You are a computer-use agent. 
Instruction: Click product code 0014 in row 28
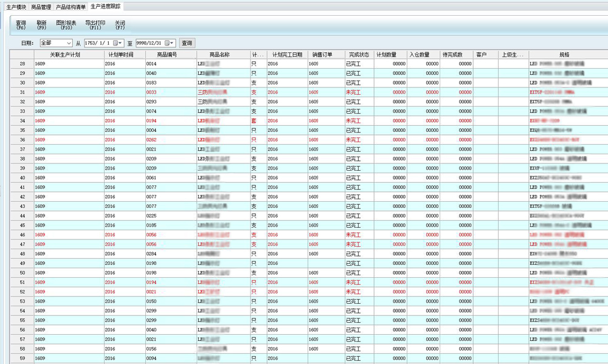[x=151, y=64]
